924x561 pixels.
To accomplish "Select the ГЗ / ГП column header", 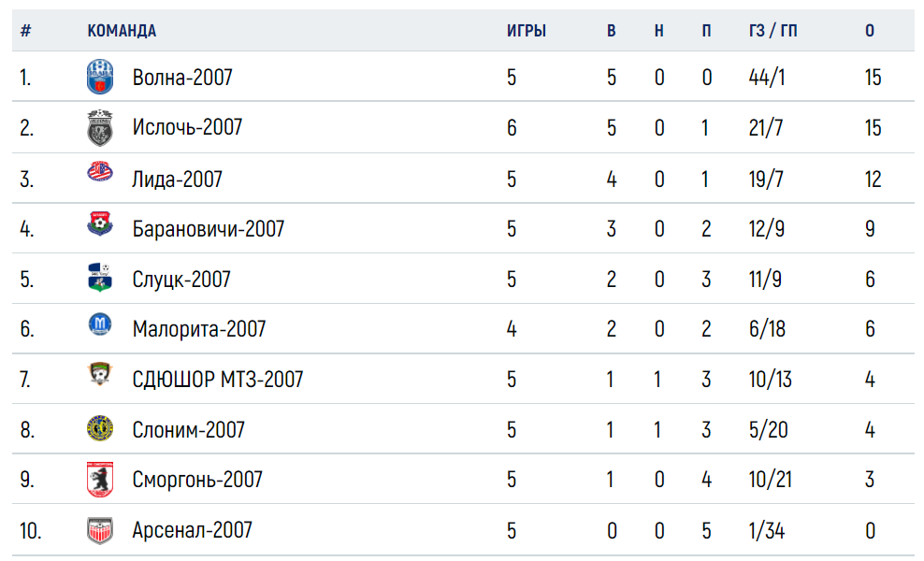I will tap(772, 31).
